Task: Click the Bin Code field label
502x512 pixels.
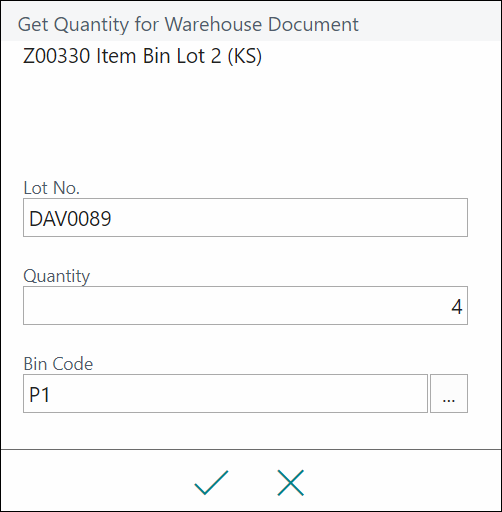Action: tap(58, 364)
